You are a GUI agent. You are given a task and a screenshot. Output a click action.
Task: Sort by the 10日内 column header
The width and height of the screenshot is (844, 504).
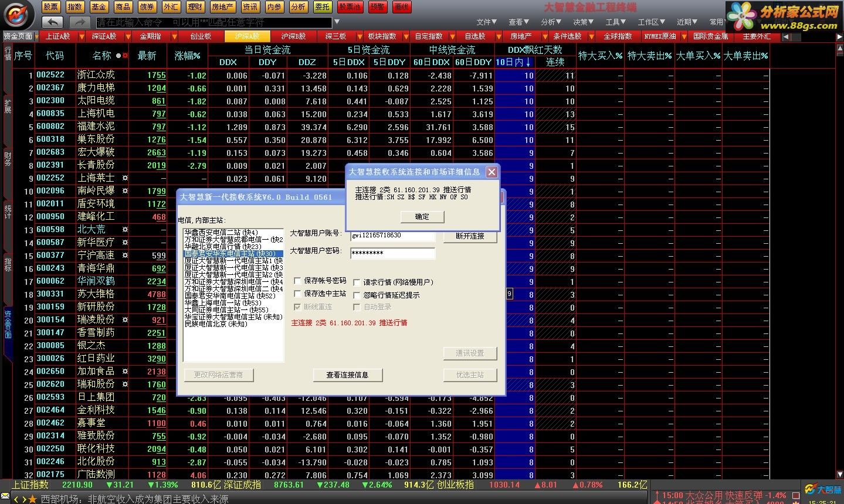(514, 62)
